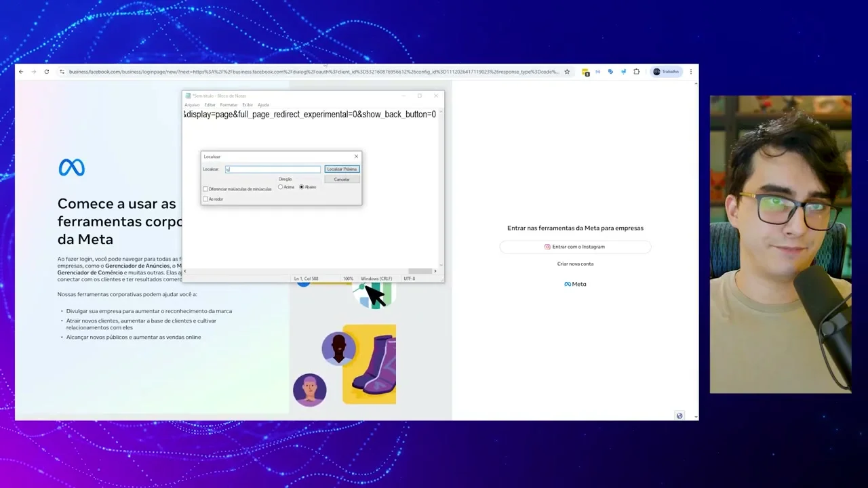Open site information icon in address bar
868x488 pixels.
62,72
